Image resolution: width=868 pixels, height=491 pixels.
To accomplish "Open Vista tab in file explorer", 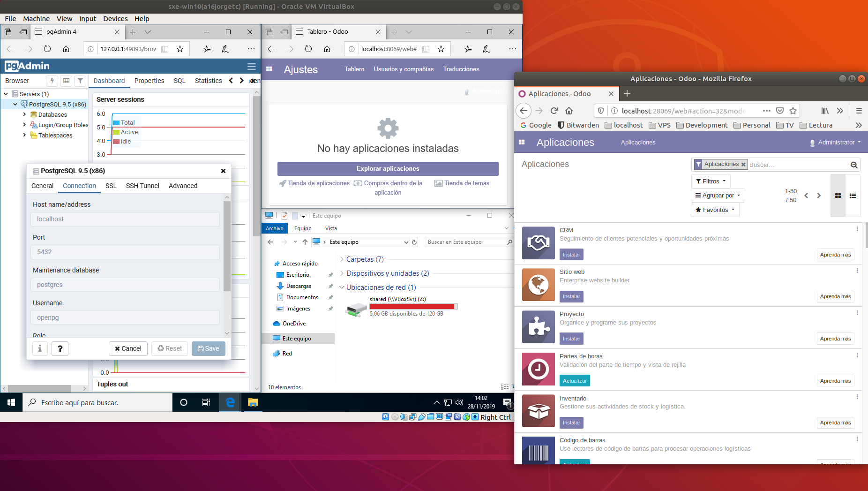I will [331, 228].
